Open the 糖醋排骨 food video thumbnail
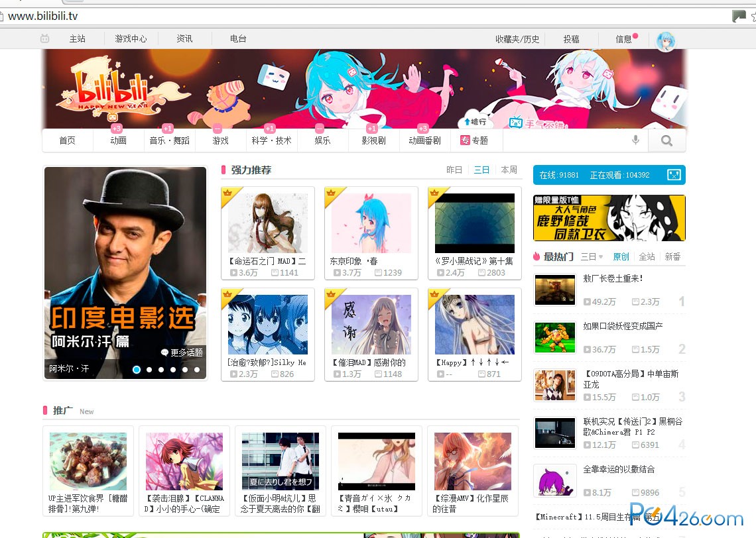This screenshot has height=538, width=756. [x=88, y=461]
